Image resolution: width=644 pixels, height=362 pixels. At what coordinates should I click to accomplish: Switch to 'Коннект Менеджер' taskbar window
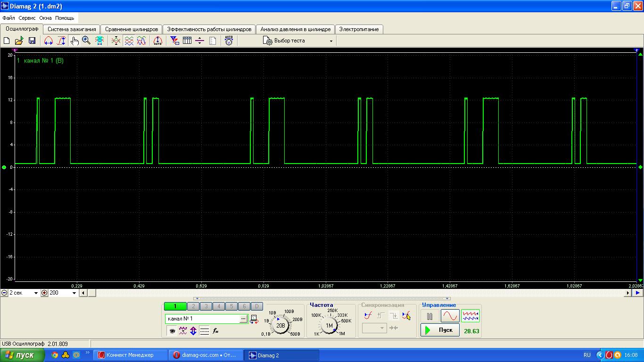pyautogui.click(x=131, y=355)
